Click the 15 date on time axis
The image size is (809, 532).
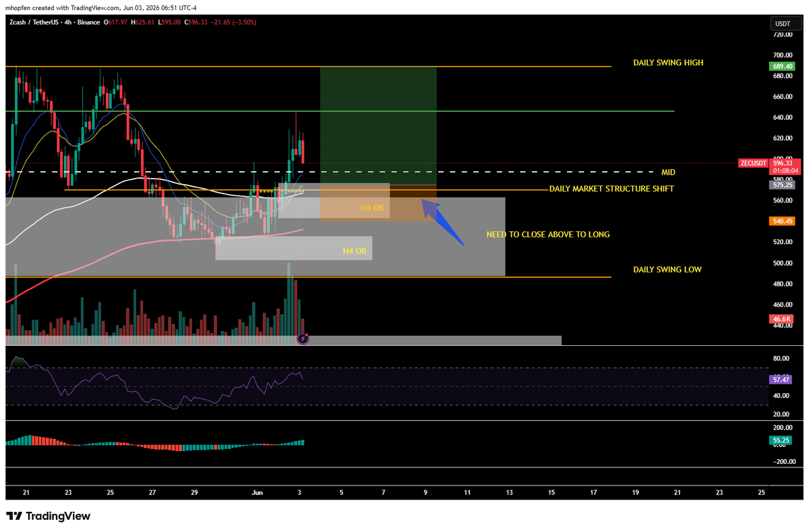pos(551,494)
